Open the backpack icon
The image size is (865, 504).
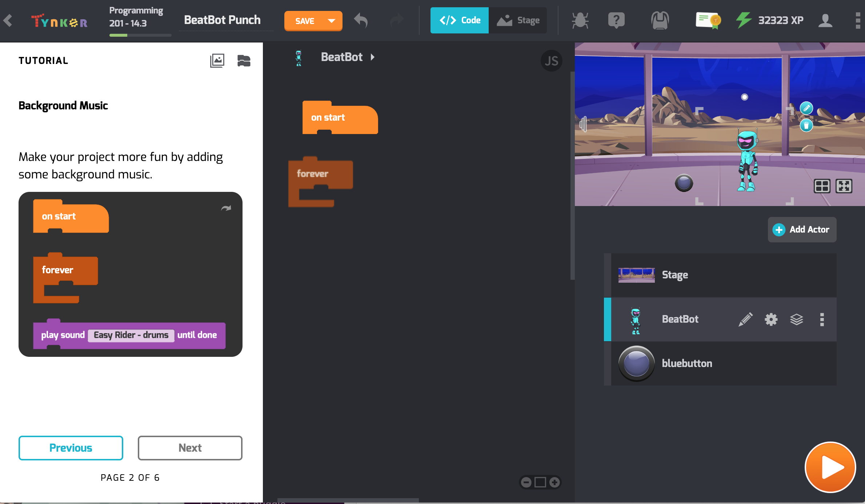point(660,20)
